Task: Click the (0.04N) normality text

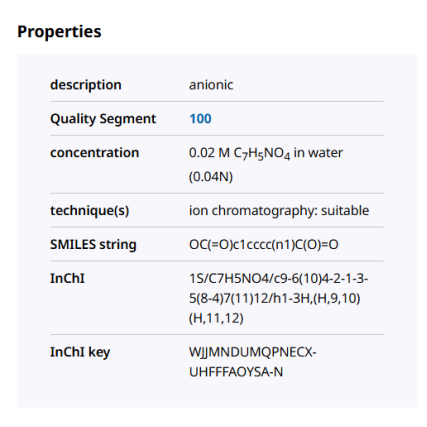Action: (x=211, y=176)
